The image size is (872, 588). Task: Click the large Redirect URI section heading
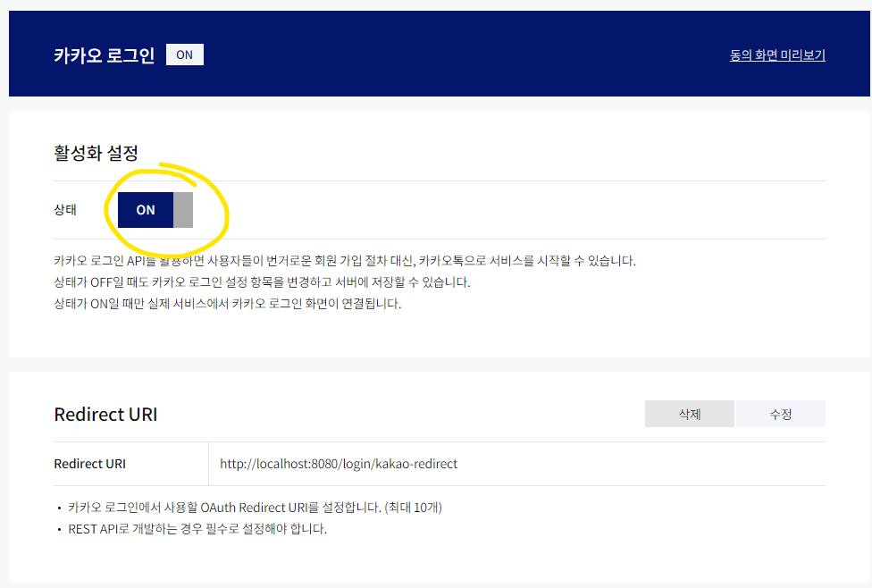tap(105, 415)
